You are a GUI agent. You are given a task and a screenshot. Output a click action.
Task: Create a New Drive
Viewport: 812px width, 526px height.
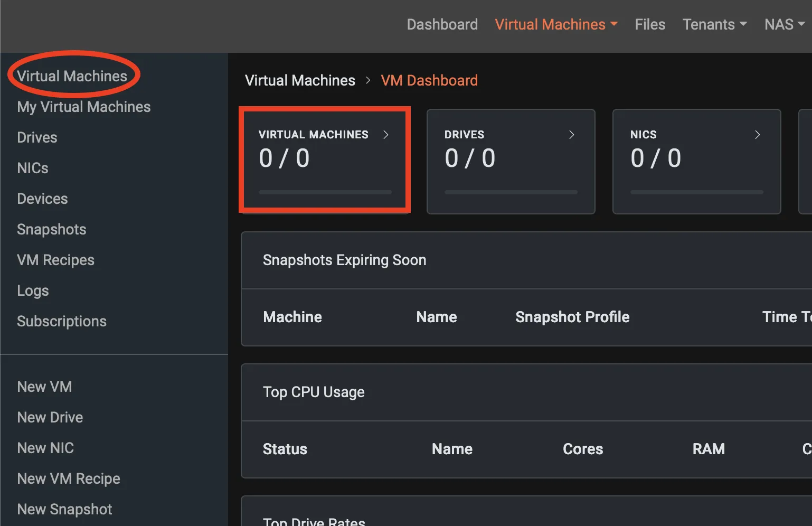[x=50, y=417]
